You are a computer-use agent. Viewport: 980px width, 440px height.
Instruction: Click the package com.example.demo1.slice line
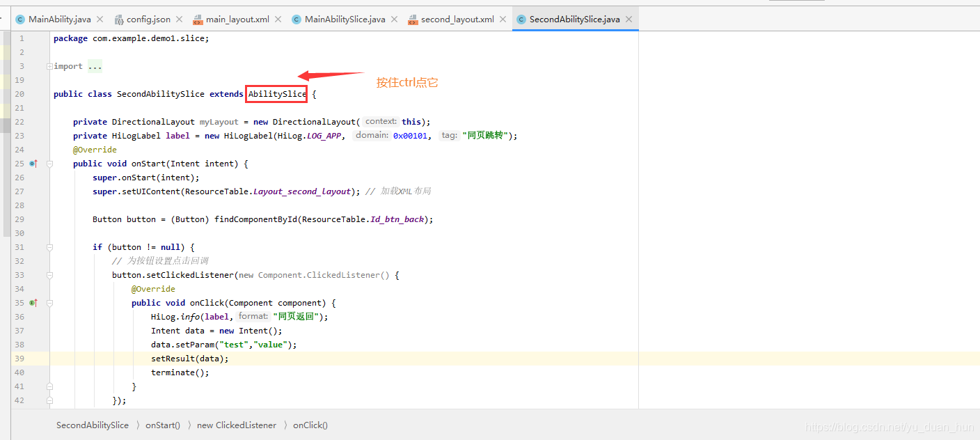(x=132, y=38)
